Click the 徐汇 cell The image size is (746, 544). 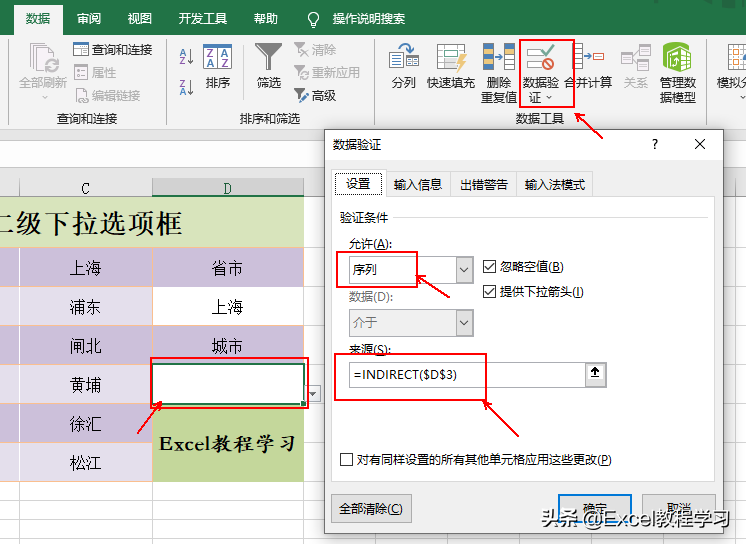86,424
